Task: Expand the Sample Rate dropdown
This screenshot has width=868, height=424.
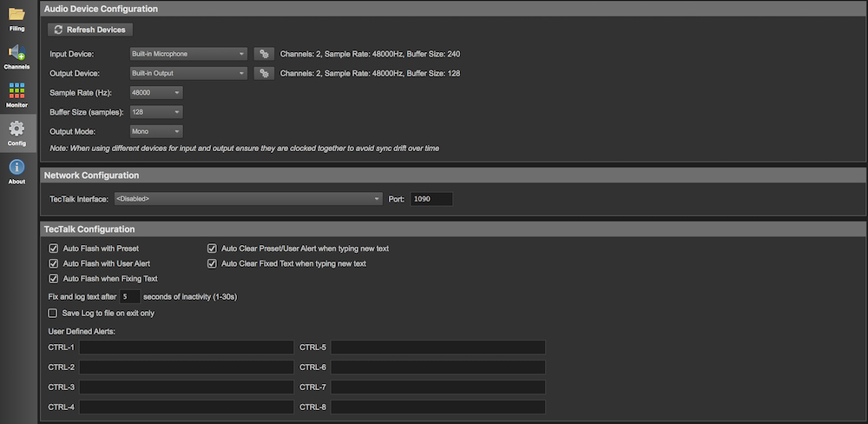Action: 155,92
